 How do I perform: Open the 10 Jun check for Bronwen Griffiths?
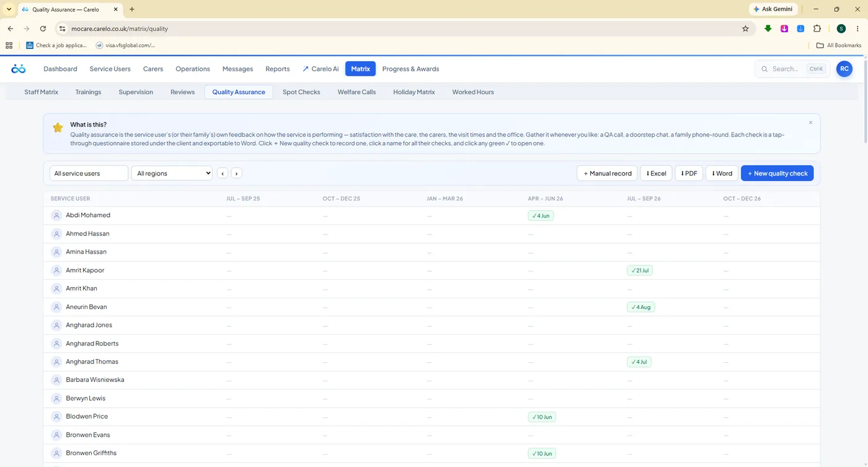(x=542, y=453)
